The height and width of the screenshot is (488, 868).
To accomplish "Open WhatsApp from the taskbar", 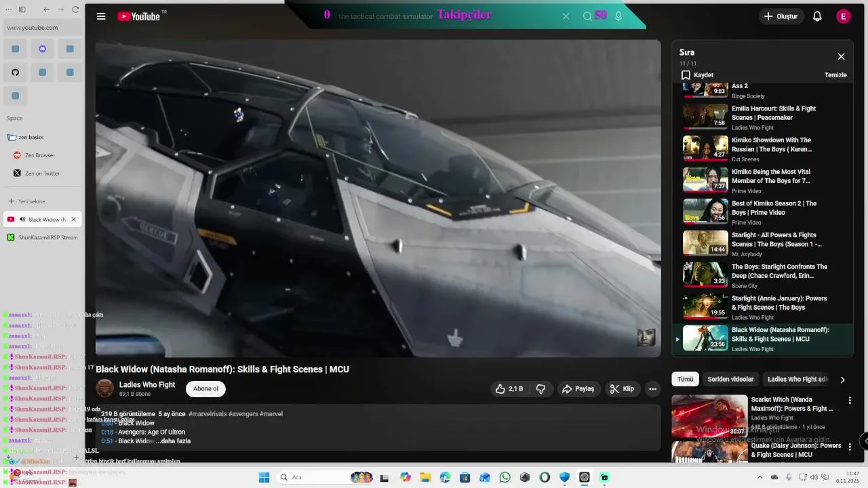I will [505, 477].
